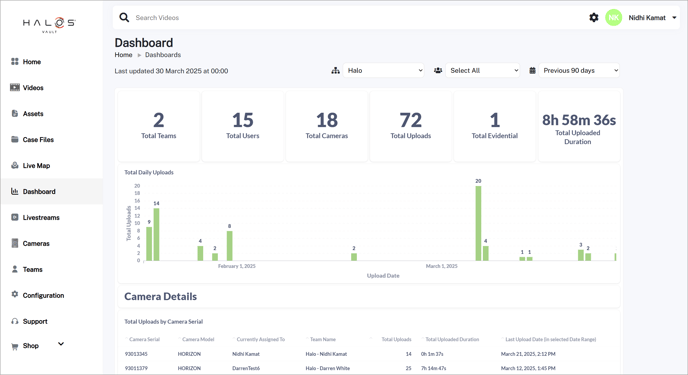Image resolution: width=688 pixels, height=375 pixels.
Task: Click the search magnifier icon
Action: (124, 18)
